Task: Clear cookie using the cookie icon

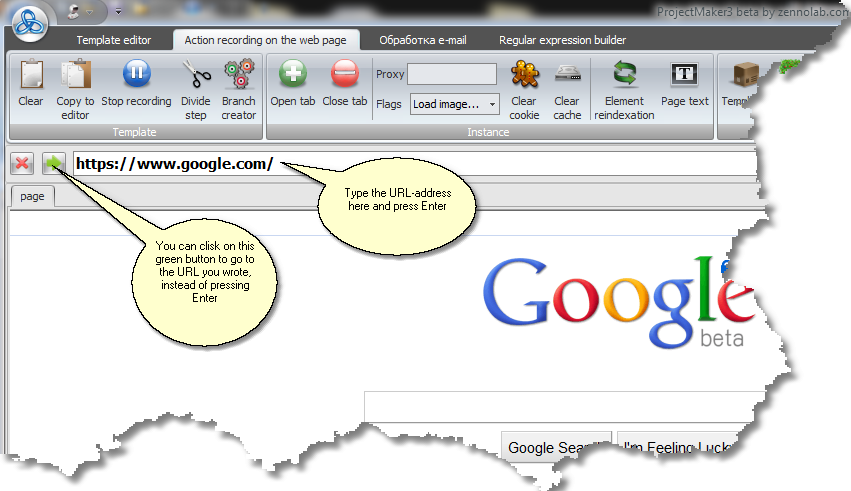Action: (524, 77)
